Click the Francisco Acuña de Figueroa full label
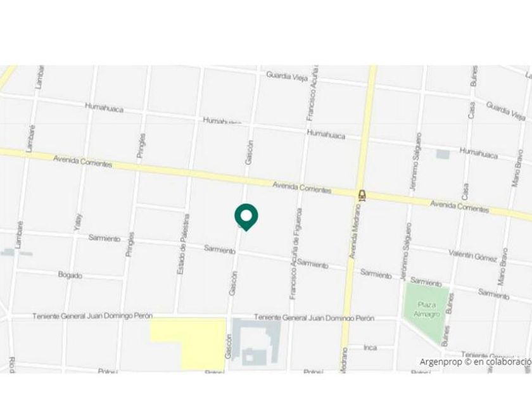Image resolution: width=532 pixels, height=399 pixels. click(x=295, y=254)
